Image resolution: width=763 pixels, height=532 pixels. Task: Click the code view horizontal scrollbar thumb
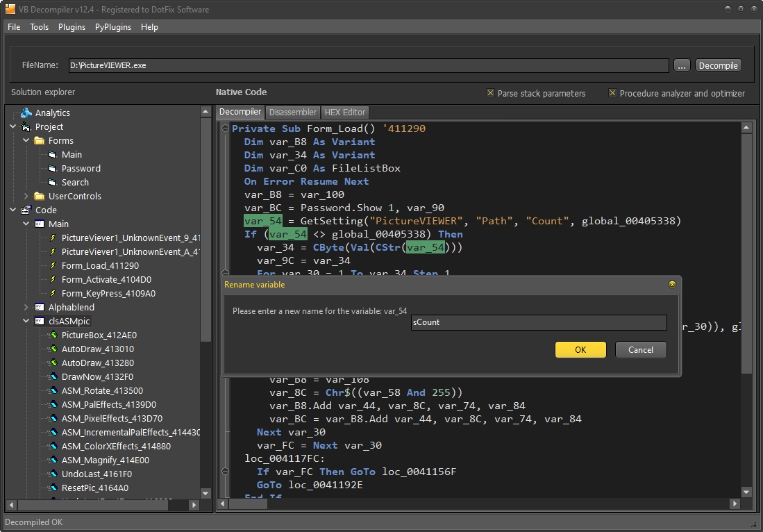pyautogui.click(x=248, y=504)
